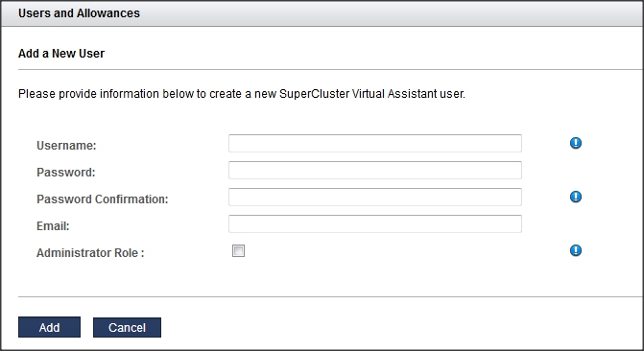Click the Administrator Role : label

[90, 253]
